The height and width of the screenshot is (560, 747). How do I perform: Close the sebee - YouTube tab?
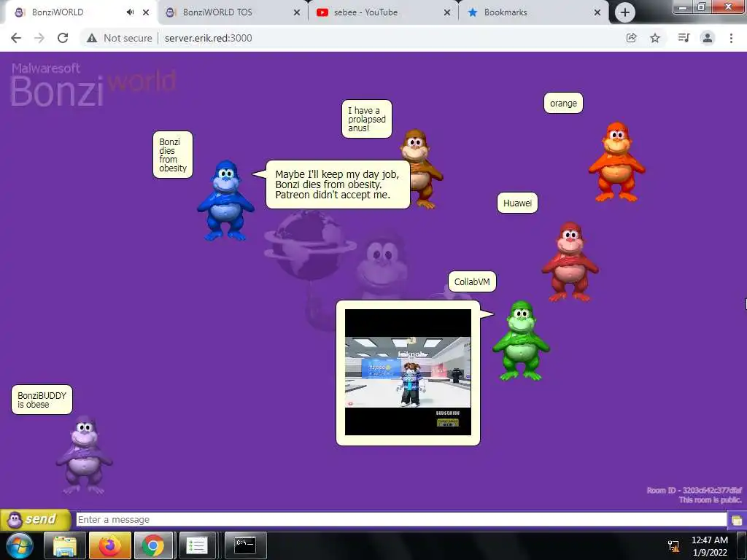[447, 12]
